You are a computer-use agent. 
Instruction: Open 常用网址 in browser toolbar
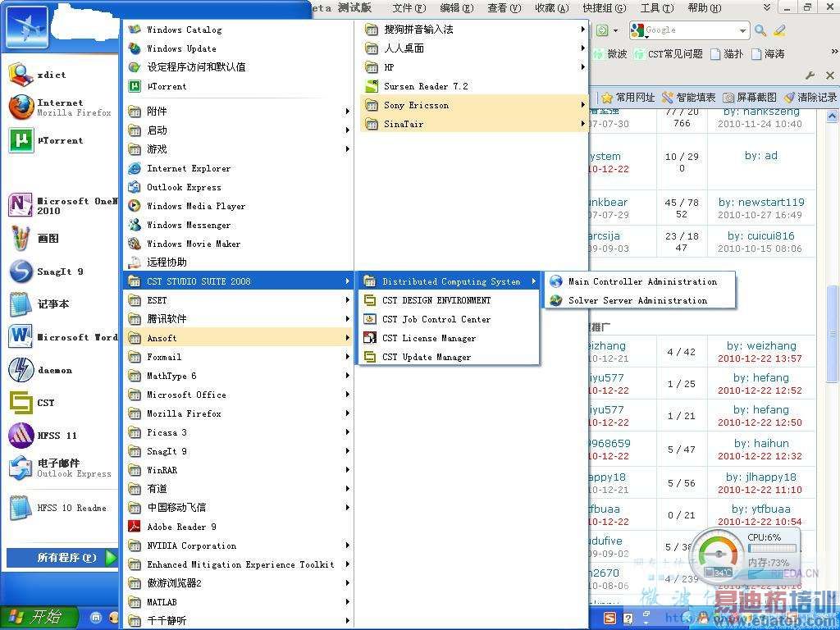click(628, 97)
